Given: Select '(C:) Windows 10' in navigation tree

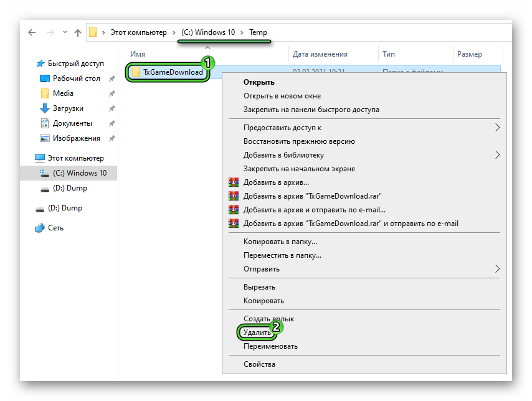Looking at the screenshot, I should (x=80, y=173).
